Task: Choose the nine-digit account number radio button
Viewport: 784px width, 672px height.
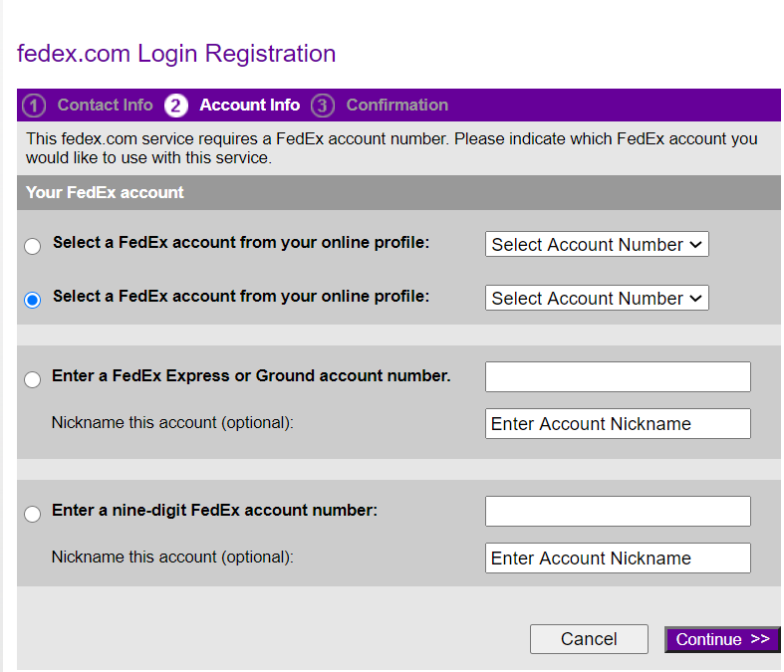Action: coord(33,514)
